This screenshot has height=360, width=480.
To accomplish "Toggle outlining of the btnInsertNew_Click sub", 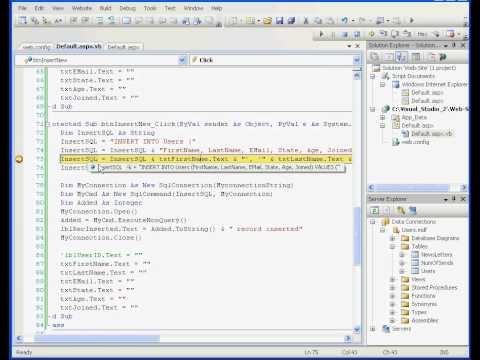I will 47,124.
